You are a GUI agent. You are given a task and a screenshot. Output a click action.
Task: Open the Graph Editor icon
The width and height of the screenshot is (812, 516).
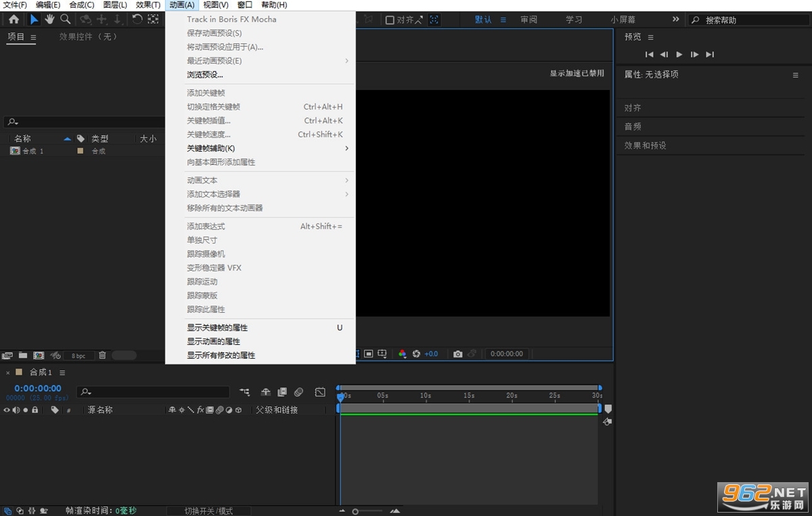[320, 392]
